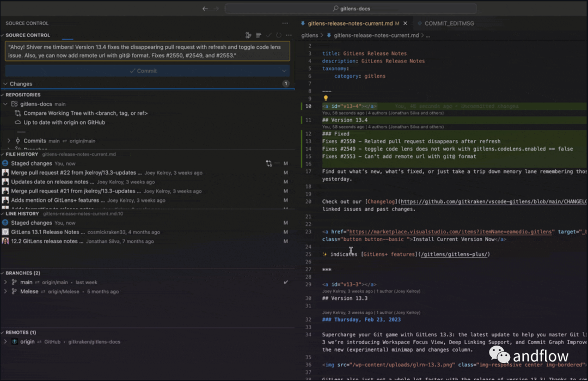Close the gitlens-release-notes-current.md tab
588x381 pixels.
pyautogui.click(x=405, y=23)
